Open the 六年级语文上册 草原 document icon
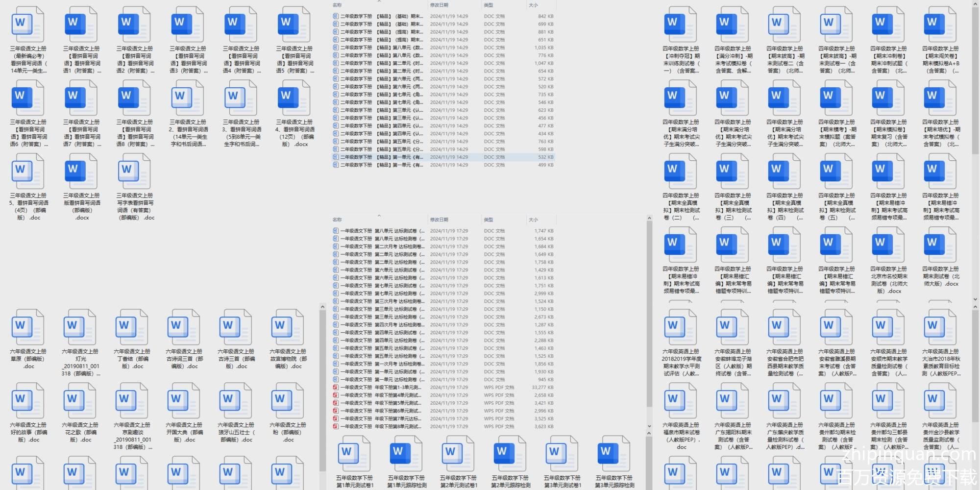980x490 pixels. [27, 328]
